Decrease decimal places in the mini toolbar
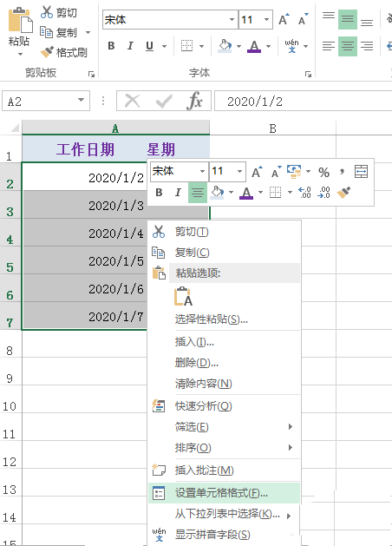 [x=323, y=192]
